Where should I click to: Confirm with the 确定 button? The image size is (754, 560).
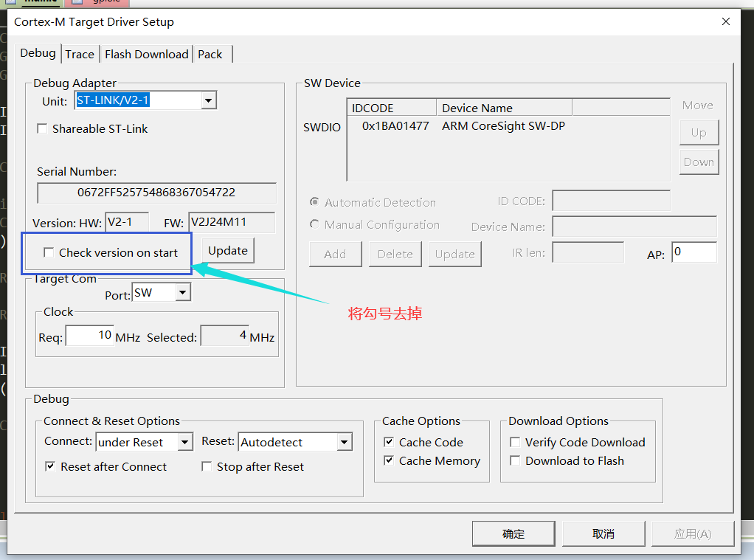[x=513, y=533]
